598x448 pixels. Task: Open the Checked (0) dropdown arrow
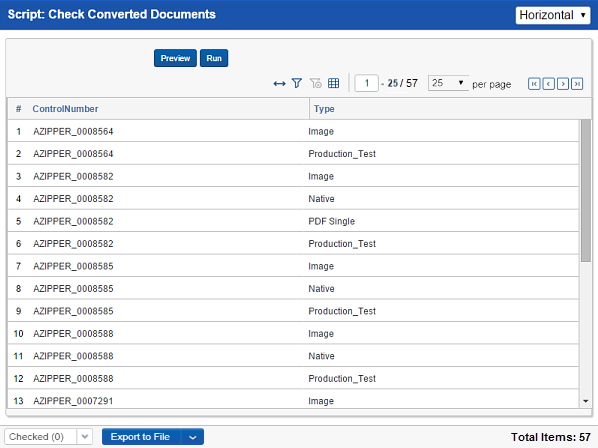coord(85,437)
